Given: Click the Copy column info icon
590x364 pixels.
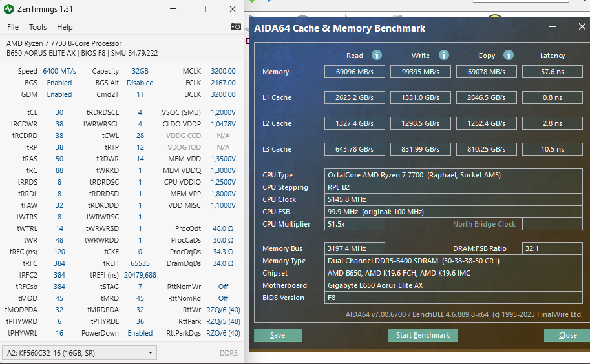Looking at the screenshot, I should coord(509,56).
